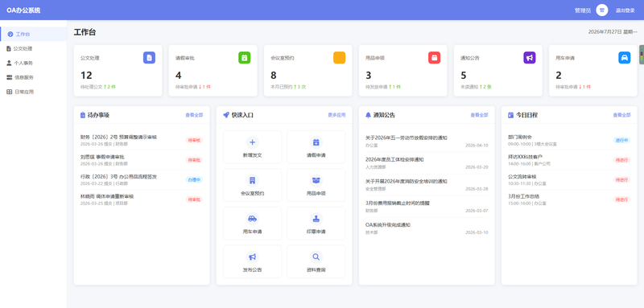Open the 会议室预约 quick entry building icon
Image resolution: width=644 pixels, height=308 pixels.
point(252,180)
